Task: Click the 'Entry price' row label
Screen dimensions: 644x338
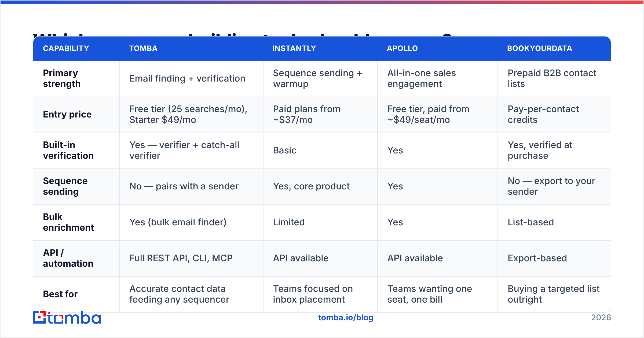Action: coord(67,114)
